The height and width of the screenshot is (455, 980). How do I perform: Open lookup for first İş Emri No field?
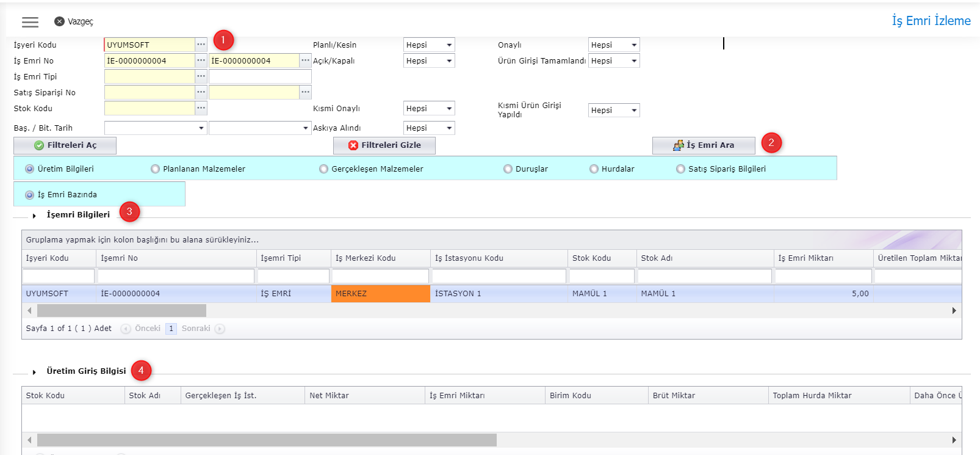(x=201, y=60)
